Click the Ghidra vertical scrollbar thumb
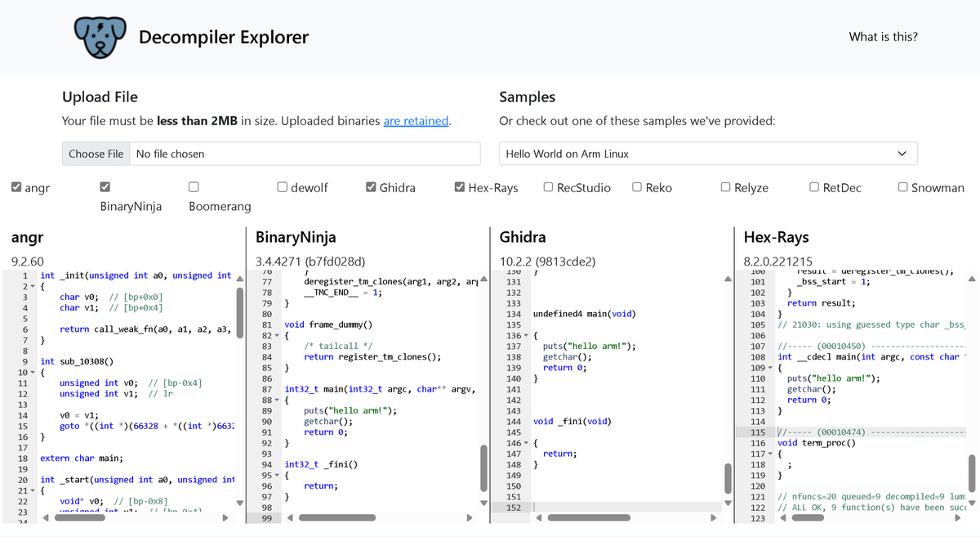The width and height of the screenshot is (980, 537). pos(728,479)
